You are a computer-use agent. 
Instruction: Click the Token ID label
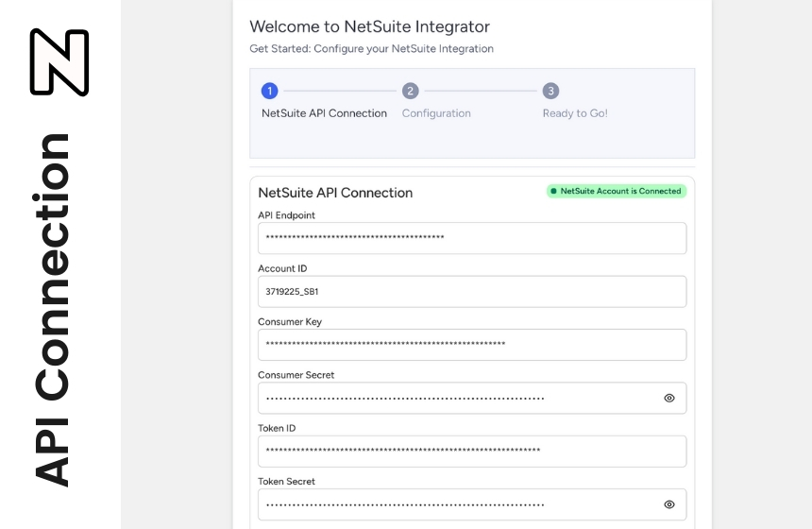coord(277,428)
